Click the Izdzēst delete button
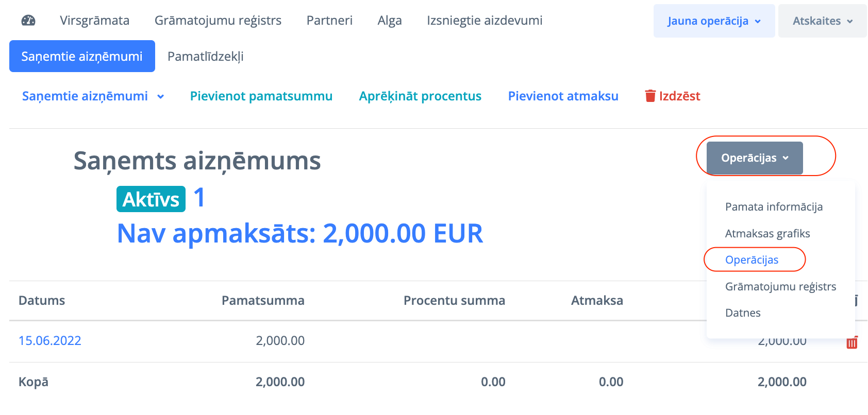 pos(672,96)
